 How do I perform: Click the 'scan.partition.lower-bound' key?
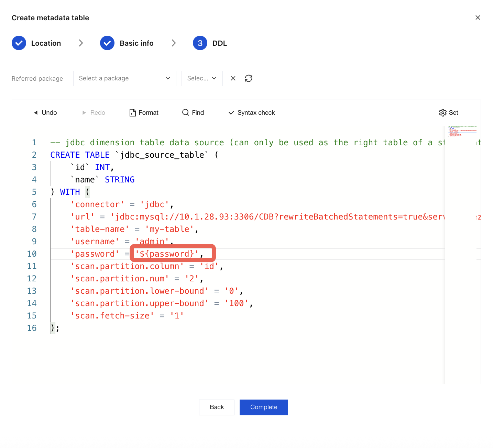(x=140, y=291)
